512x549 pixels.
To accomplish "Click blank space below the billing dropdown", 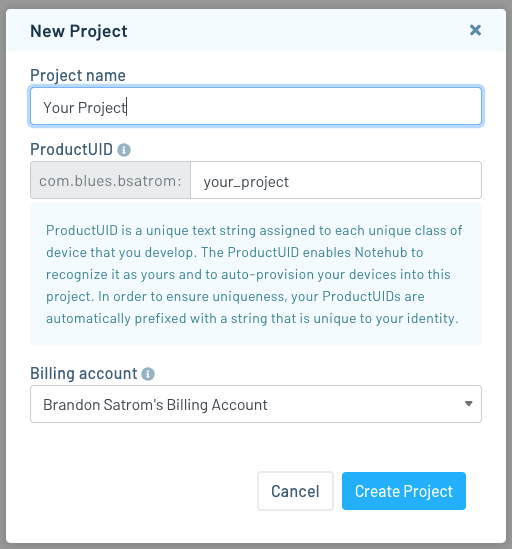I will [256, 446].
